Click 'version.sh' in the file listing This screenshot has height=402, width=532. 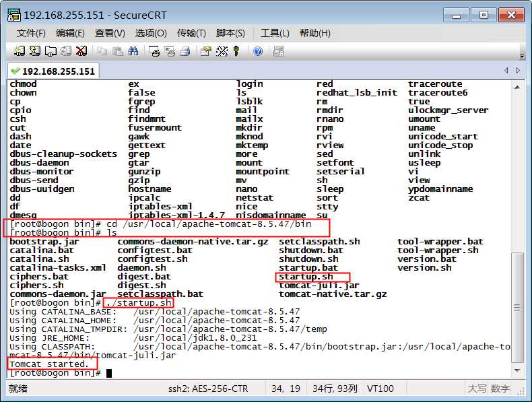click(x=425, y=268)
